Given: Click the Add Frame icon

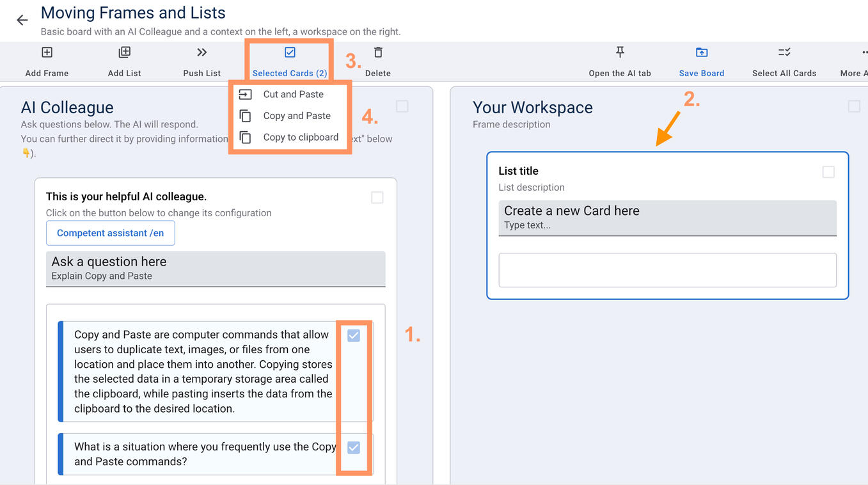Looking at the screenshot, I should (47, 52).
